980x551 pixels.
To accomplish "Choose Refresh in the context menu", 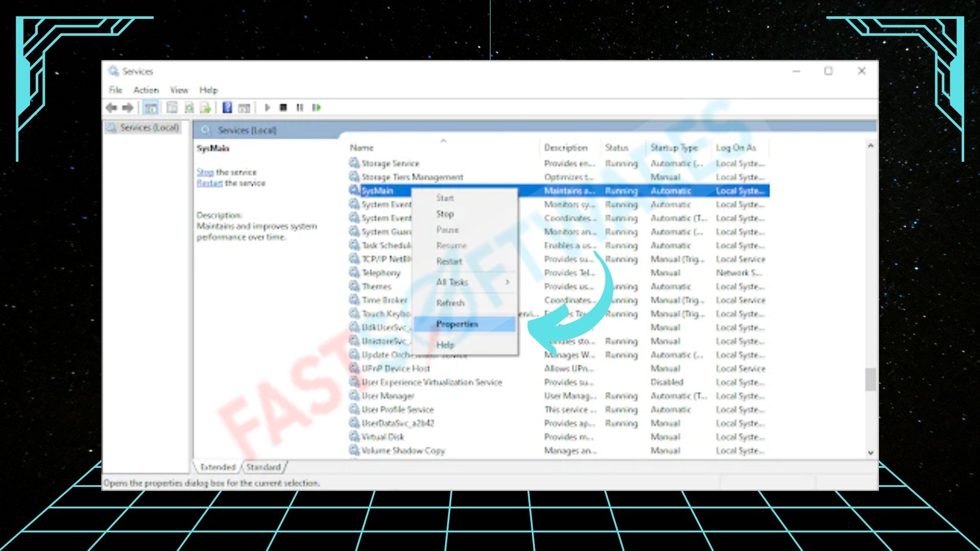I will click(x=465, y=303).
